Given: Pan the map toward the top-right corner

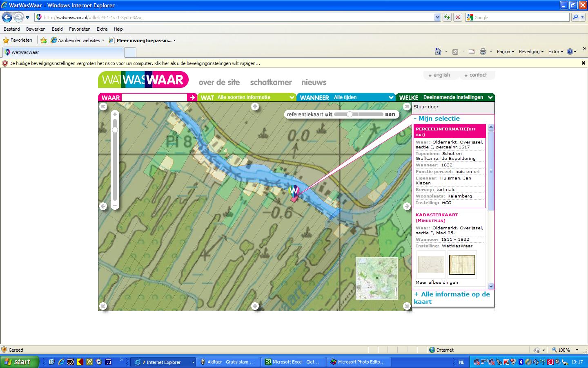Looking at the screenshot, I should (407, 107).
